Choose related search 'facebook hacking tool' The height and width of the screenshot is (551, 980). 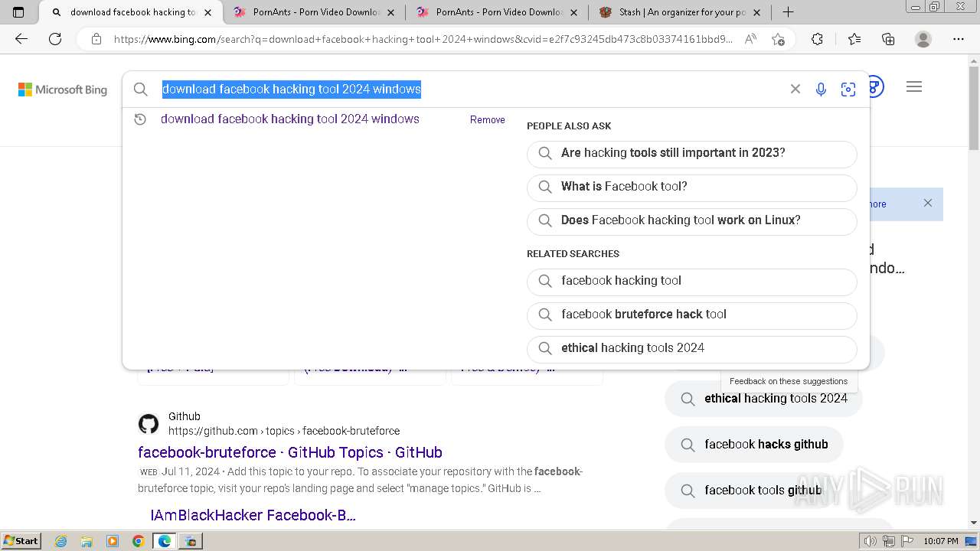(691, 281)
